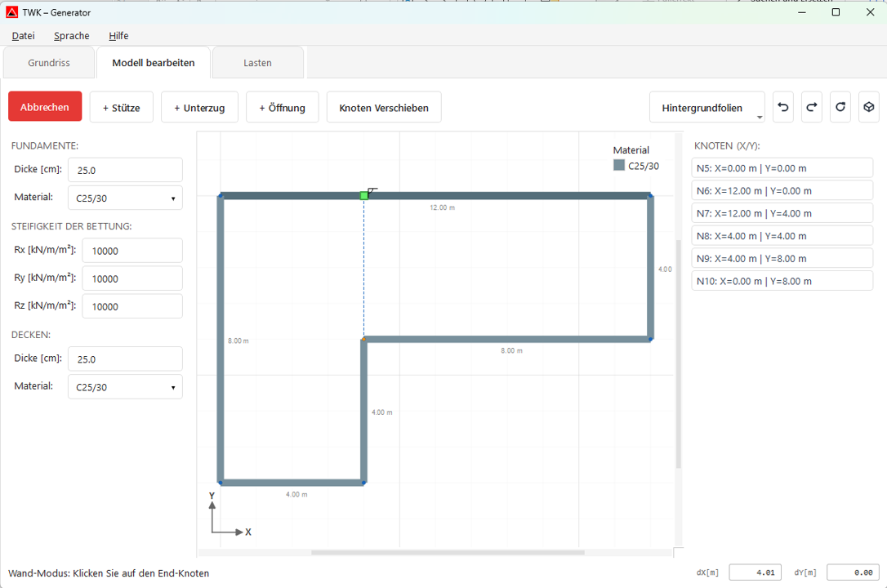The image size is (887, 588).
Task: Open the Fundamente Material dropdown
Action: [124, 198]
